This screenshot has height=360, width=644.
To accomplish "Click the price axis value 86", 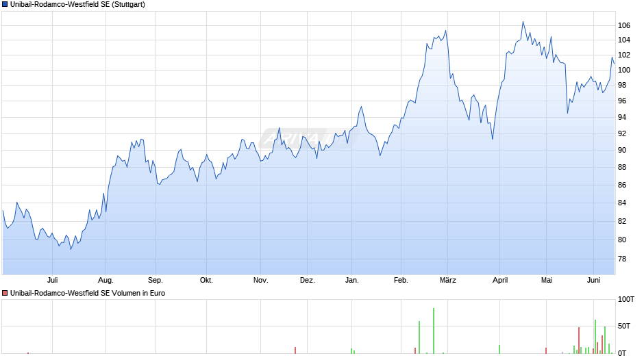I will 622,185.
